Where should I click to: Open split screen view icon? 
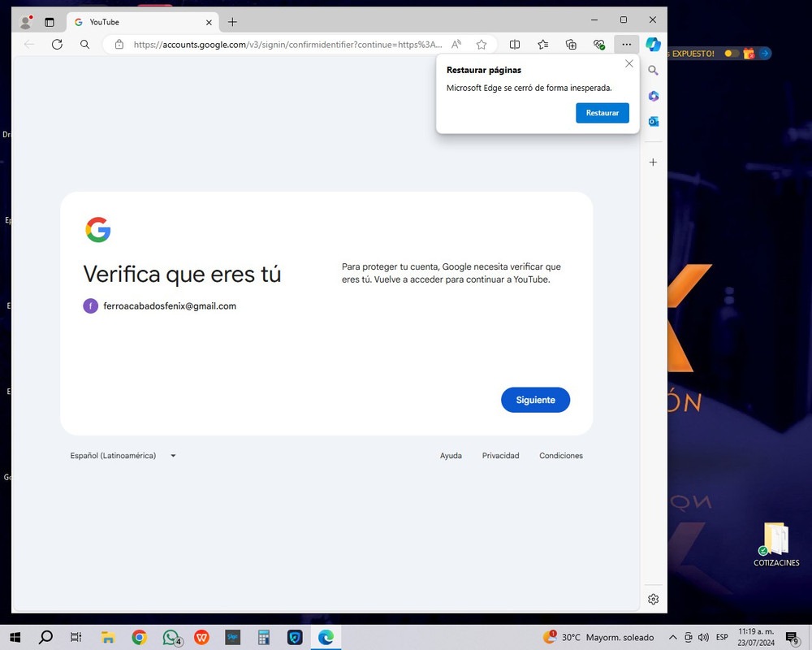pos(515,45)
